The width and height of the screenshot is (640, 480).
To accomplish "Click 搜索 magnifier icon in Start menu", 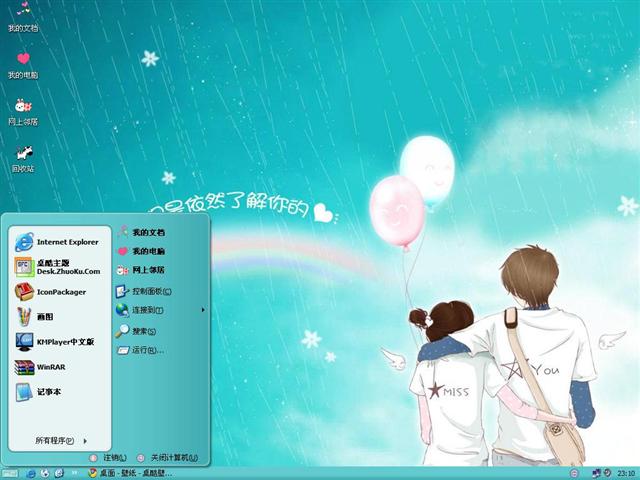I will click(122, 331).
